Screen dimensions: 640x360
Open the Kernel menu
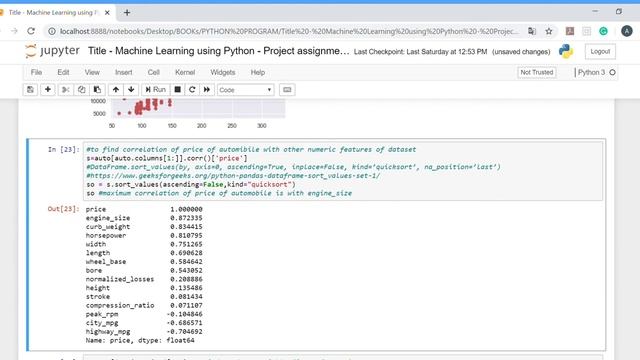[x=185, y=72]
